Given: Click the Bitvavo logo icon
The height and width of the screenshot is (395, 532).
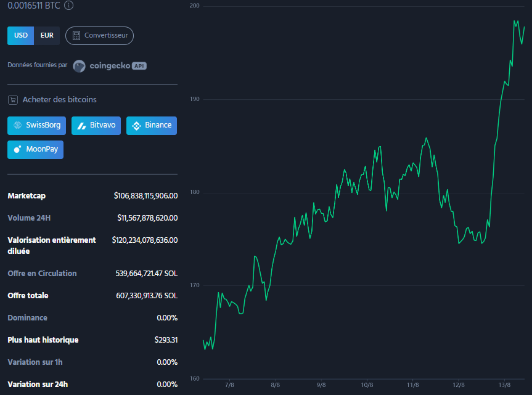Looking at the screenshot, I should point(81,126).
